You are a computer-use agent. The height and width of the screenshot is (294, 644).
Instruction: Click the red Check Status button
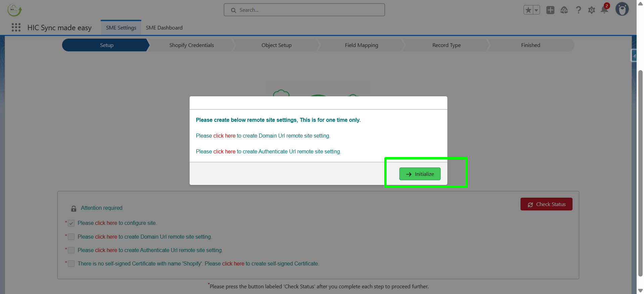tap(546, 204)
